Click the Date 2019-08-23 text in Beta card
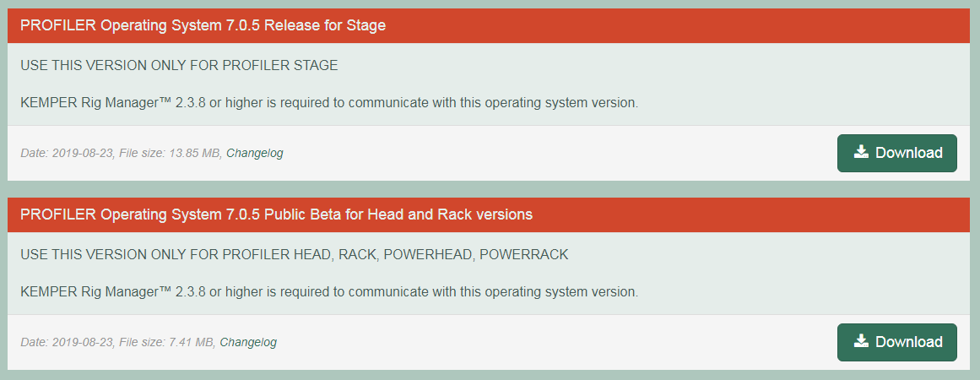The image size is (980, 380). [67, 343]
